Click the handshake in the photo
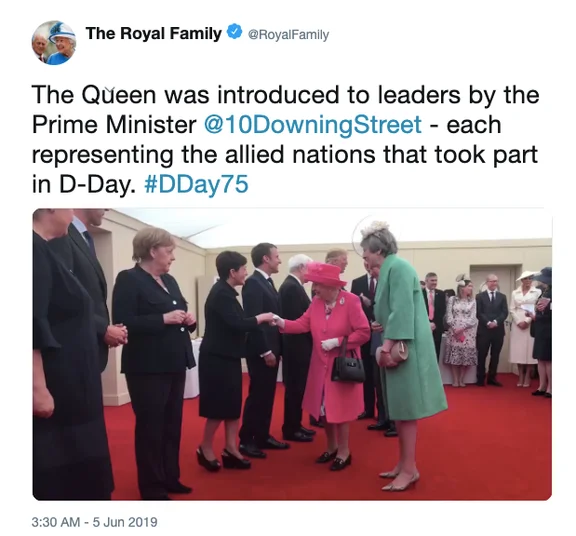 click(274, 320)
